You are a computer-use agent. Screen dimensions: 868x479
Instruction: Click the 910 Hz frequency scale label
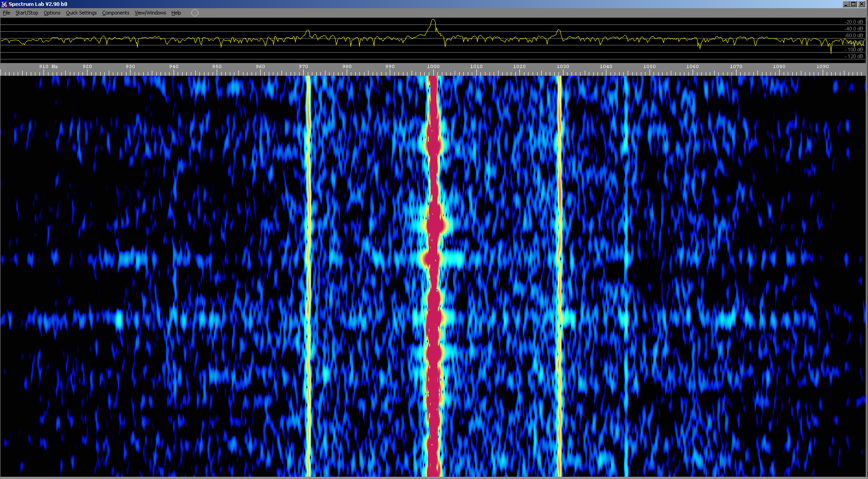[44, 67]
